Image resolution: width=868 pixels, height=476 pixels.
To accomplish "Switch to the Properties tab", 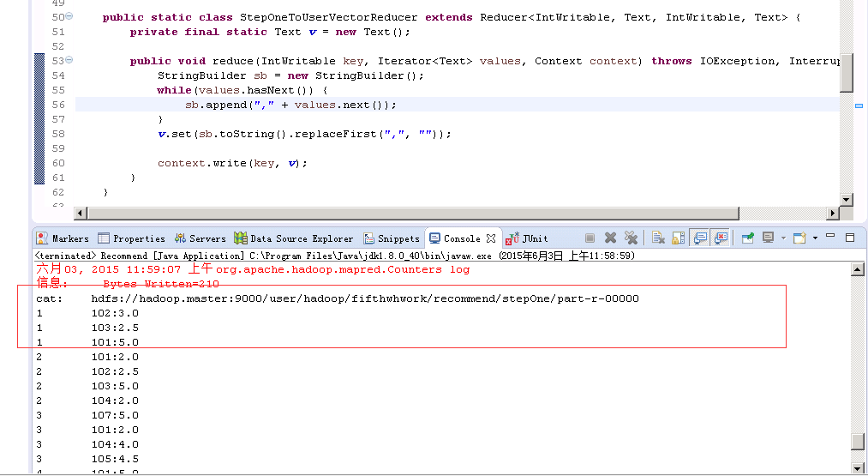I will click(x=132, y=238).
